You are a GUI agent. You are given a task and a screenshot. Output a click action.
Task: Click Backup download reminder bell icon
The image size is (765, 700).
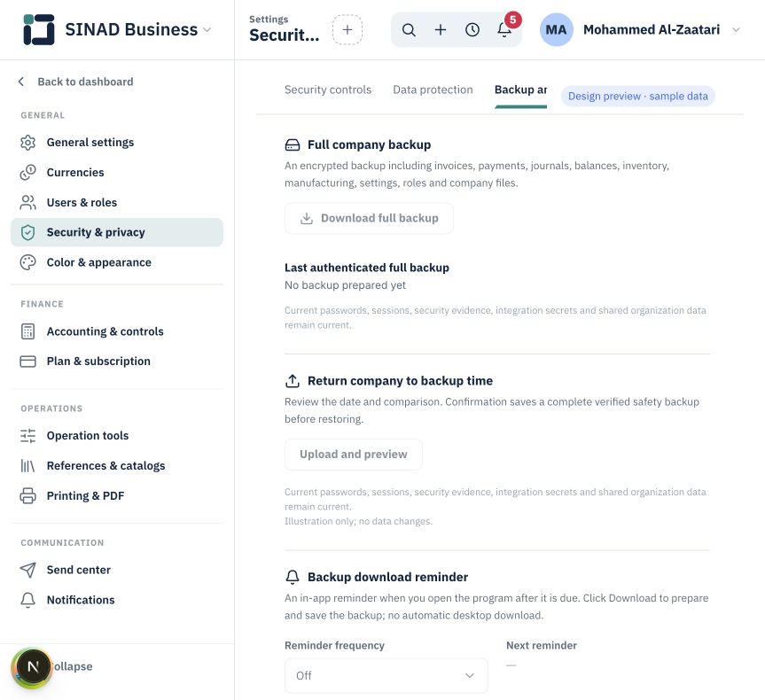293,577
